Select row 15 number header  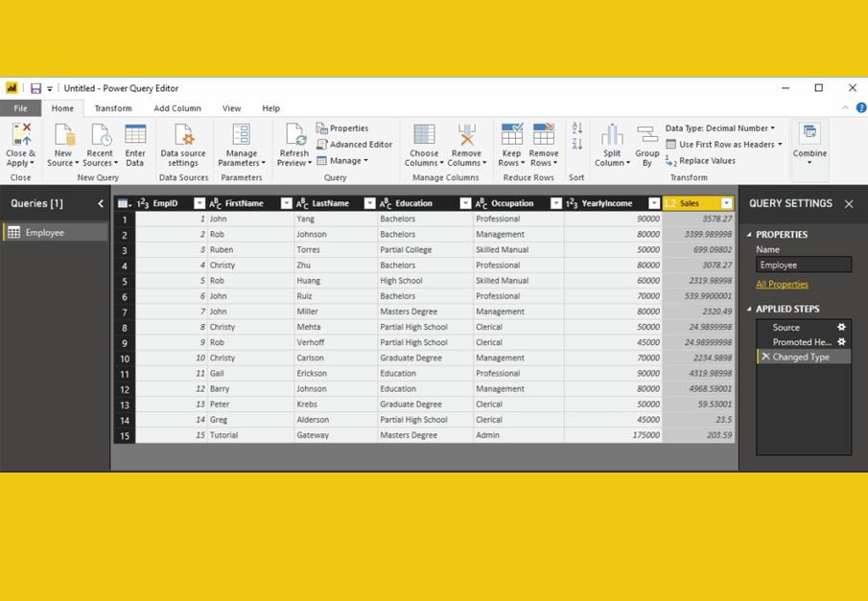(124, 435)
